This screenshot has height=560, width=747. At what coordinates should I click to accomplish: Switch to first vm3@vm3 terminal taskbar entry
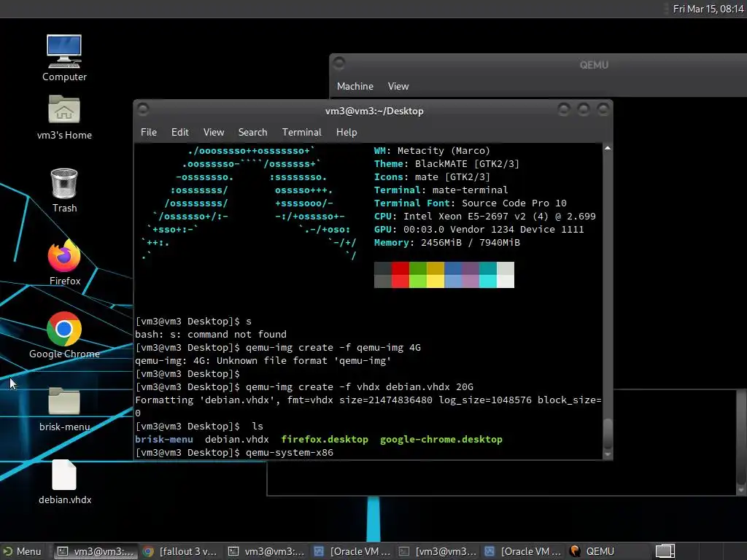96,551
